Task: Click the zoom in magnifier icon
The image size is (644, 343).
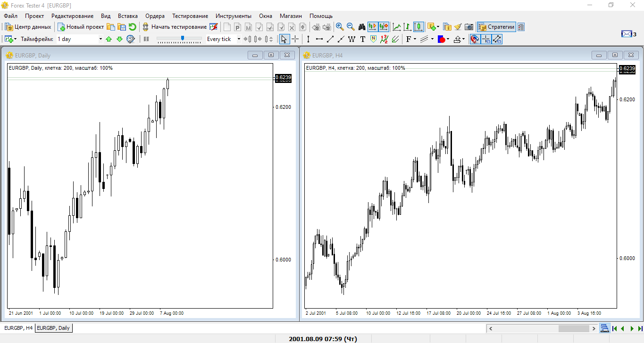Action: pyautogui.click(x=339, y=27)
